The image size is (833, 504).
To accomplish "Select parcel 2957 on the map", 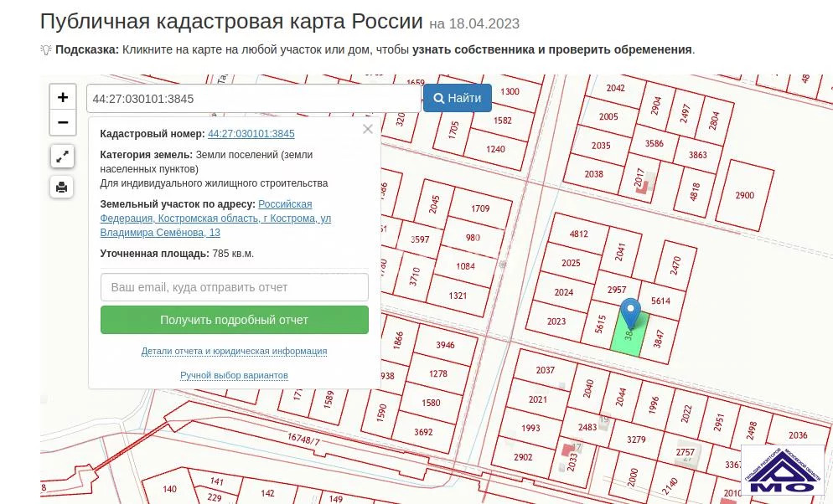I will tap(617, 290).
